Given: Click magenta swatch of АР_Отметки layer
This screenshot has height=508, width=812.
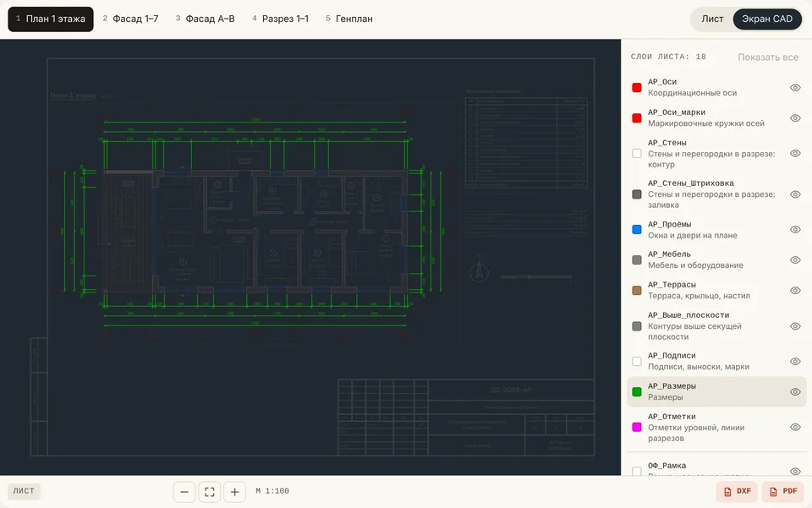Looking at the screenshot, I should tap(637, 427).
